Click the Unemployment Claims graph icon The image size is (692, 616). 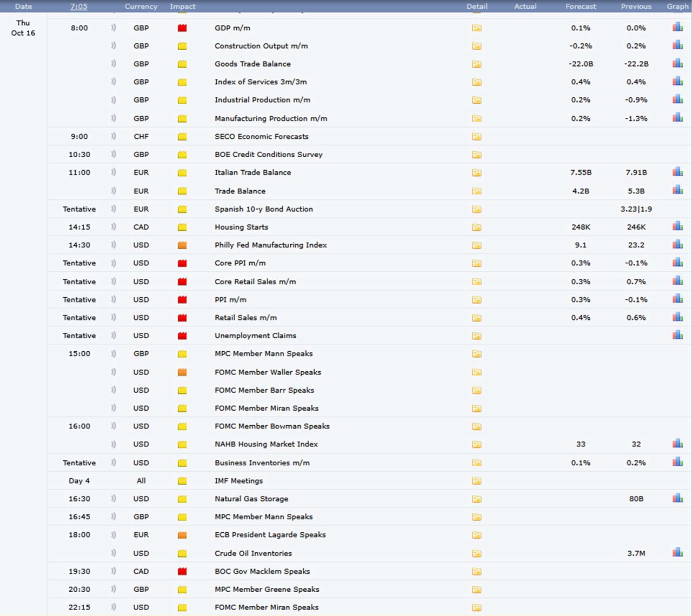677,336
